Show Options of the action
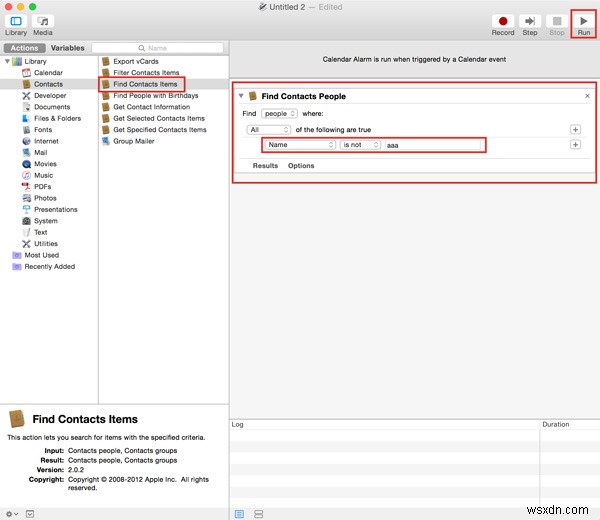Screen dimensions: 600x520 click(x=301, y=166)
